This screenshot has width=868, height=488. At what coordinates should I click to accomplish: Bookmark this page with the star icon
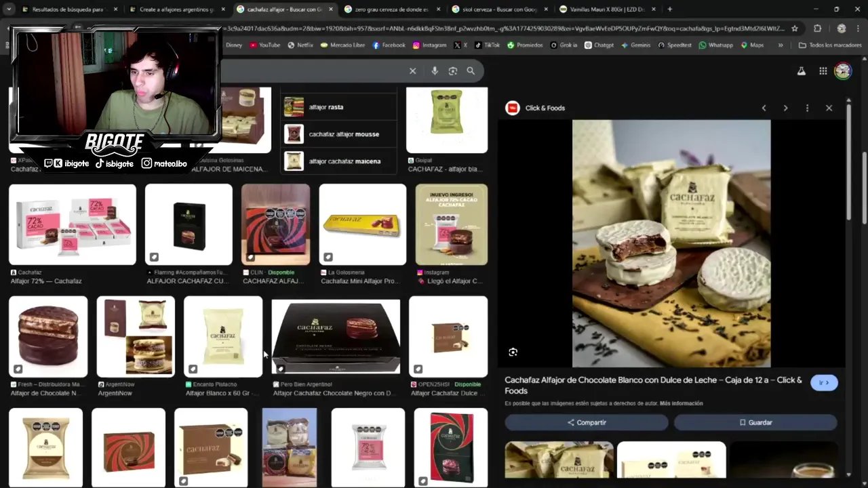(x=795, y=28)
